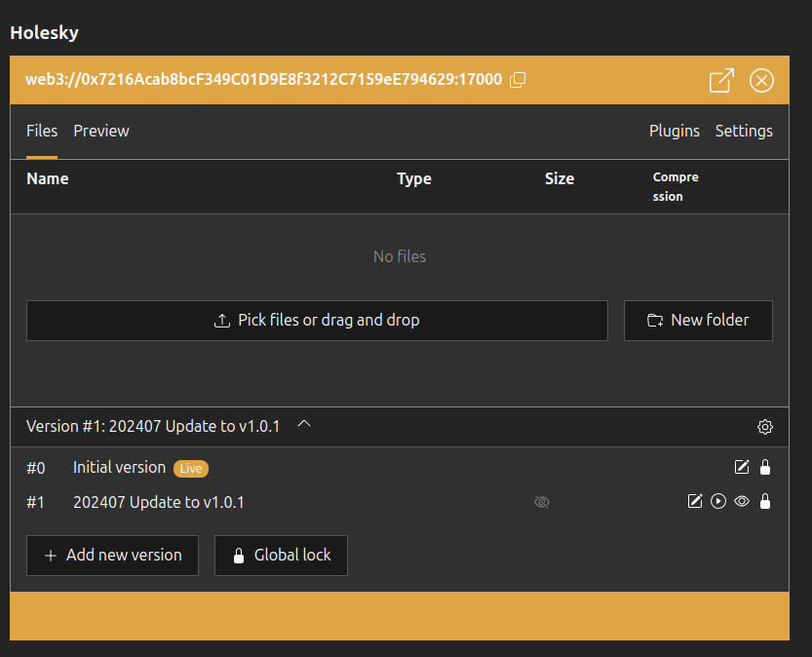Click the Holesky network heading
The image size is (812, 657).
pos(45,32)
